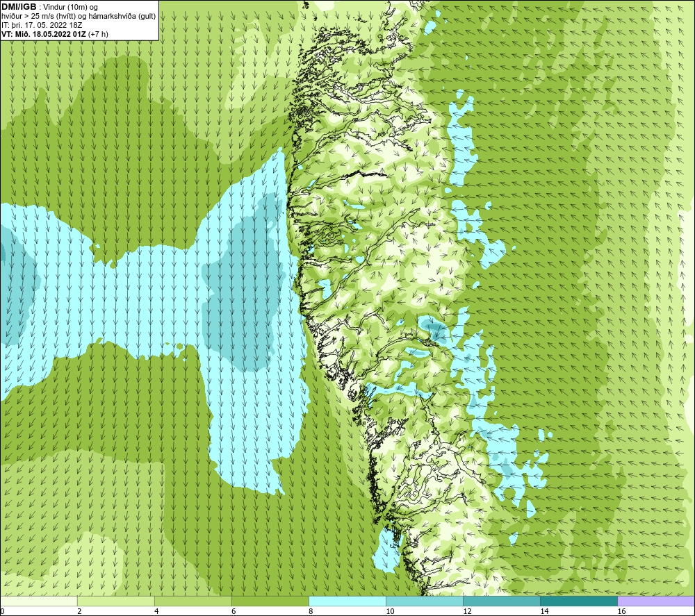Screen dimensions: 695x616
Task: Click the 4–6 m/s green legend swatch
Action: pos(193,601)
